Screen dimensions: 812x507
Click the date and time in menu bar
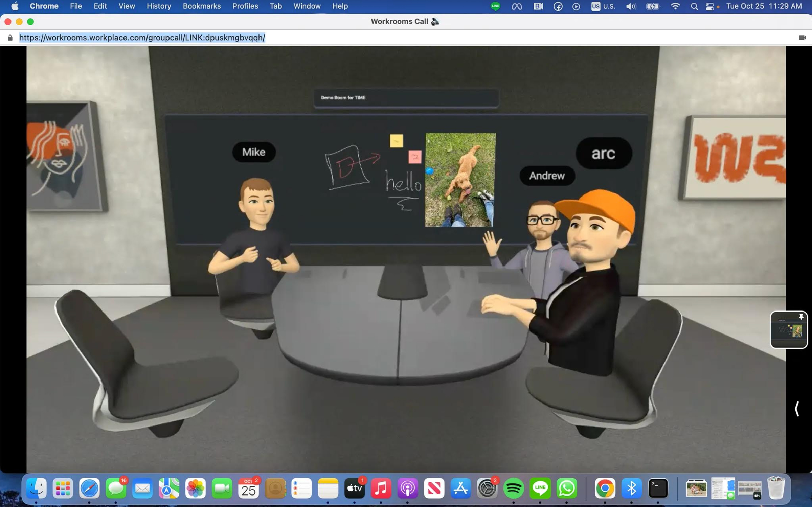pos(764,6)
